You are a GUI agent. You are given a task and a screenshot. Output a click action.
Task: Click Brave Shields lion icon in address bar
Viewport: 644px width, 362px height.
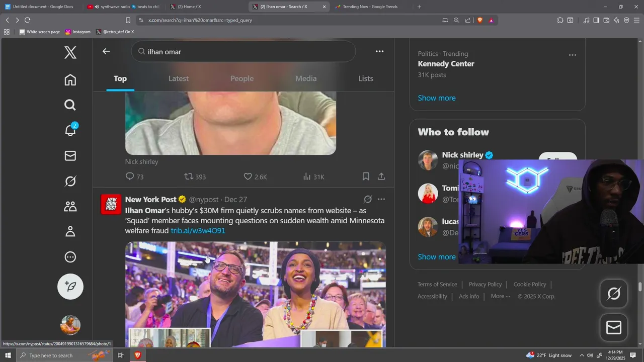[x=480, y=20]
